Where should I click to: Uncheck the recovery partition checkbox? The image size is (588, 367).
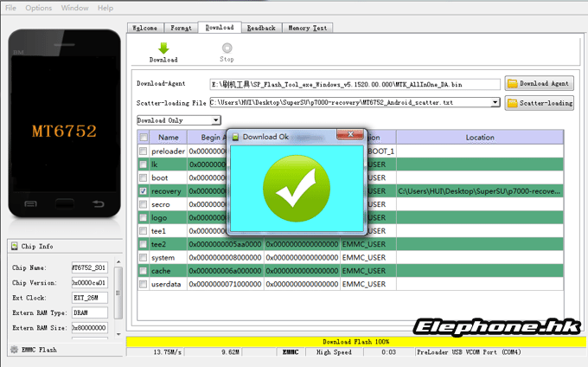coord(144,190)
